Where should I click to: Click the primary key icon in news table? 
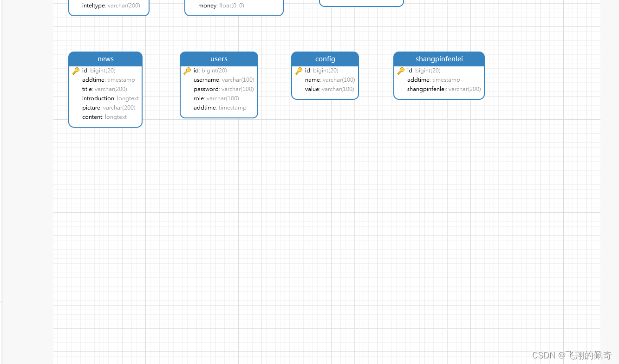(76, 71)
